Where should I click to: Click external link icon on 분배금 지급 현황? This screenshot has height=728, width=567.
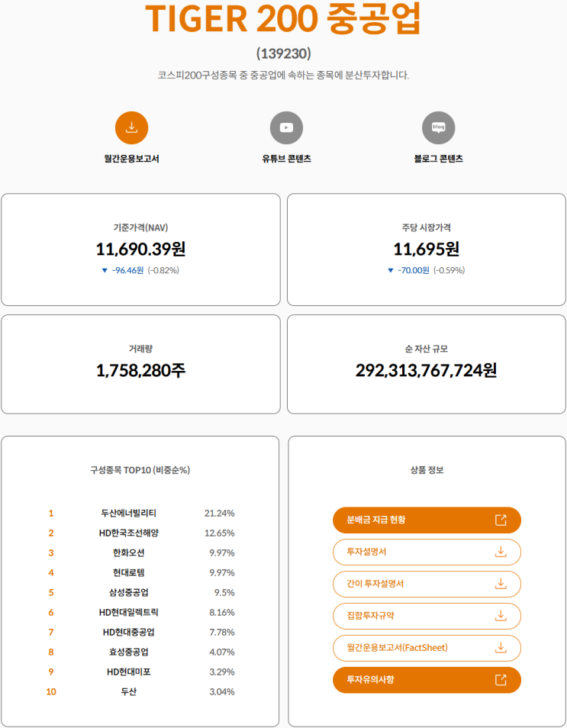click(x=501, y=520)
